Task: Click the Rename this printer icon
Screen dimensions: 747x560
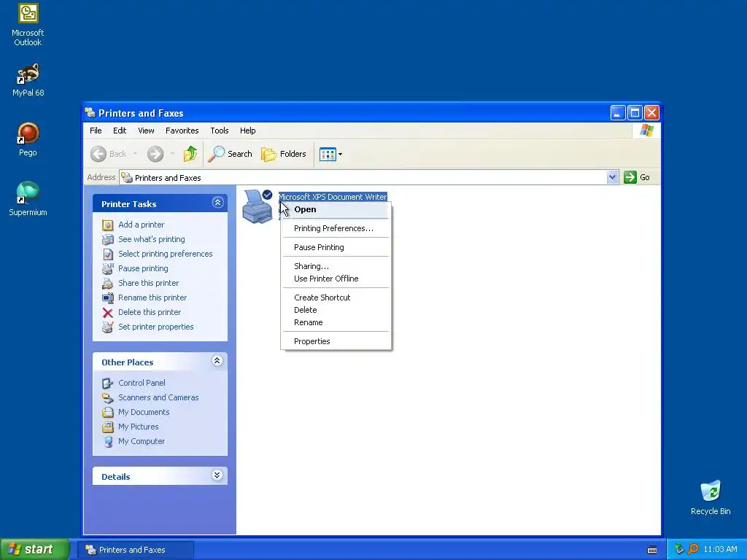Action: tap(108, 298)
